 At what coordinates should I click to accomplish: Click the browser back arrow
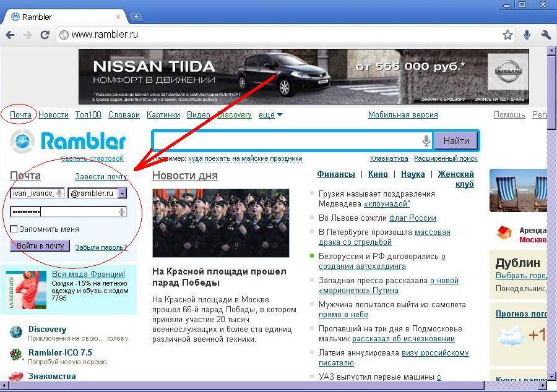click(x=11, y=35)
